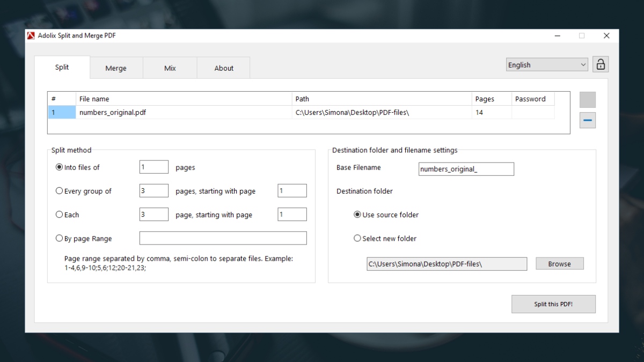
Task: Open the English language dropdown
Action: (547, 65)
